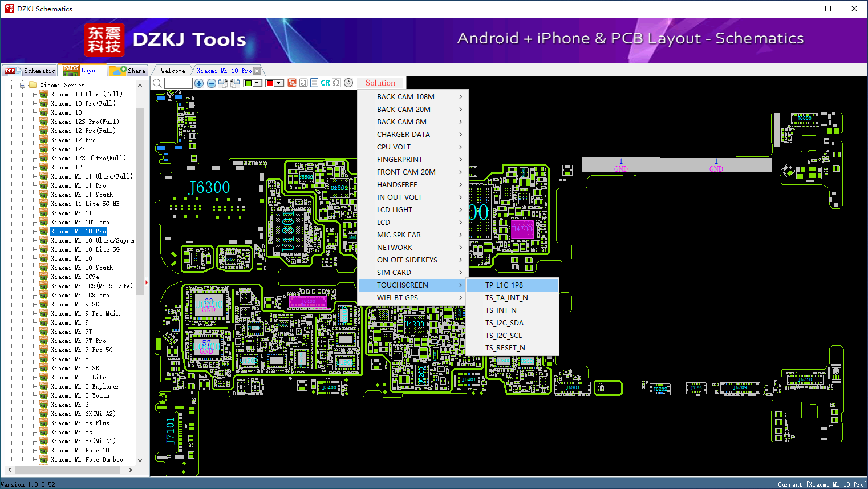
Task: Collapse the Xiaomi Series tree folder
Action: pyautogui.click(x=23, y=85)
